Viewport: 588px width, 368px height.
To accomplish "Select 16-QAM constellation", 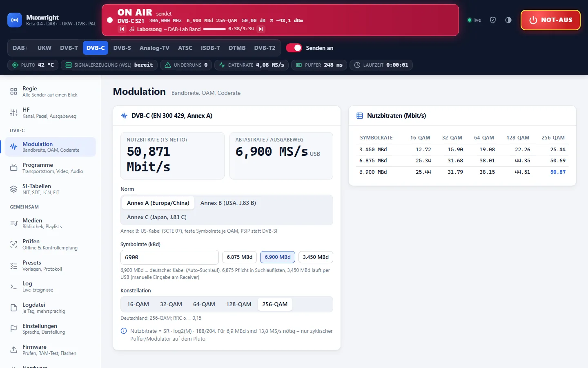I will tap(138, 304).
